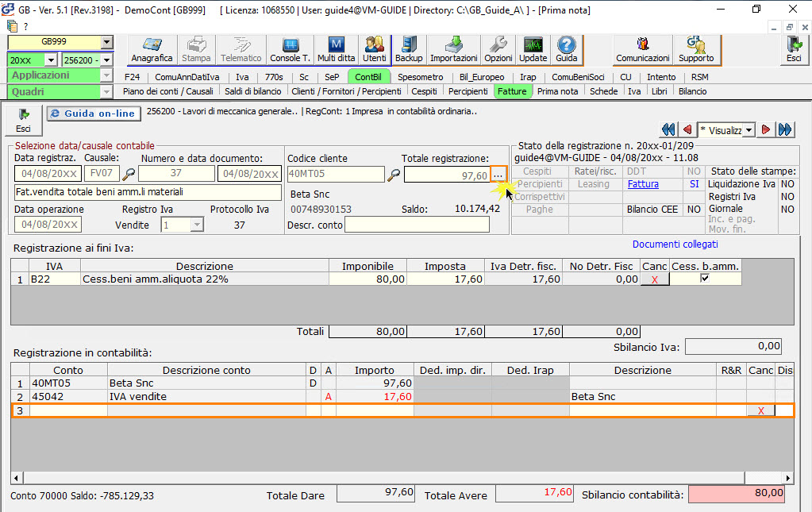Click the question mark menu icon
The image size is (812, 512).
coord(26,26)
